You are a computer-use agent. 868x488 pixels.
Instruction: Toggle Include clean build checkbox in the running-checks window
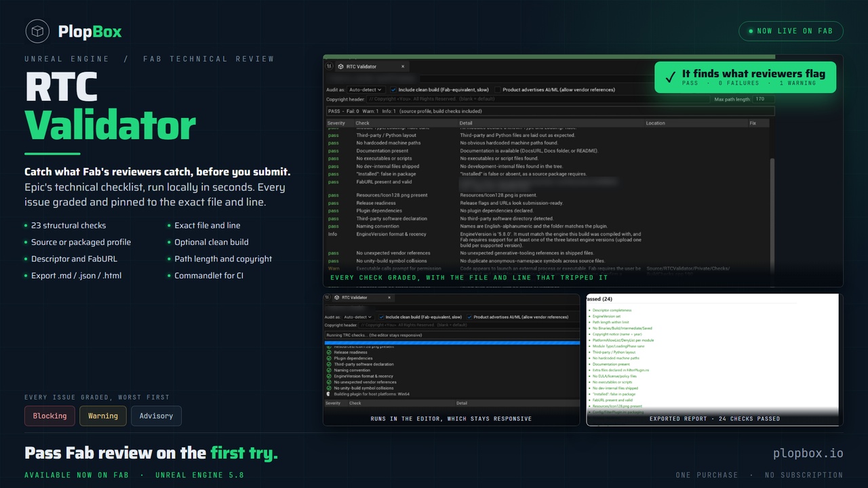[x=381, y=317]
